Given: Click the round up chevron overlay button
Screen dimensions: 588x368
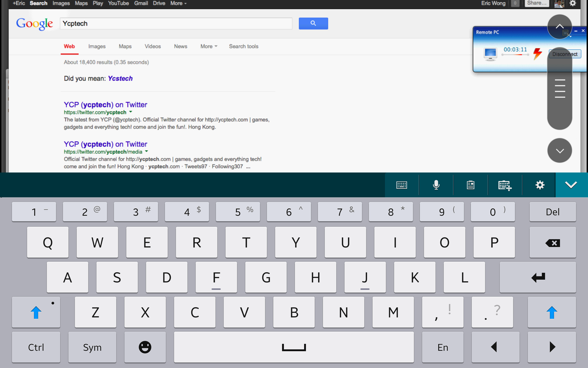Looking at the screenshot, I should (560, 26).
